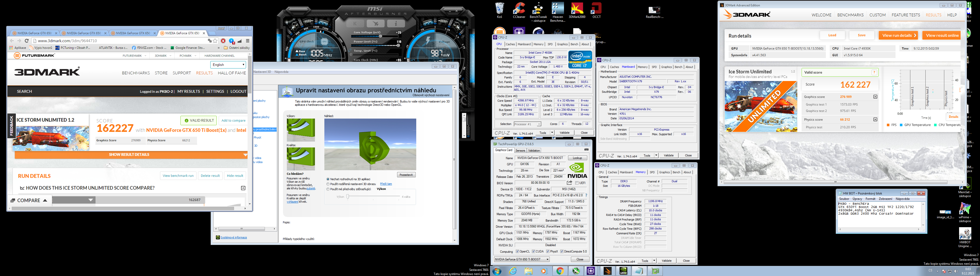This screenshot has height=276, width=980.
Task: Open the Tools dropdown arrow in CPU-Z Memory window
Action: (654, 261)
